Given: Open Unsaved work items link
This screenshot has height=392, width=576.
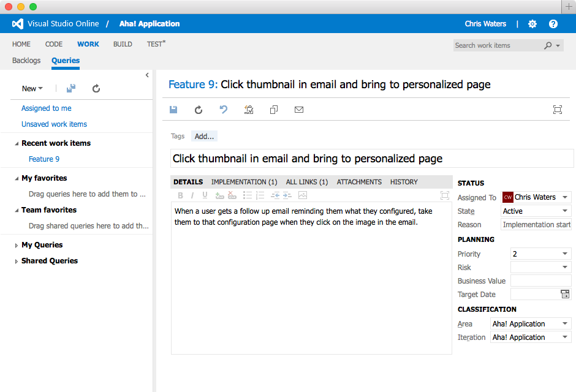Looking at the screenshot, I should click(54, 124).
